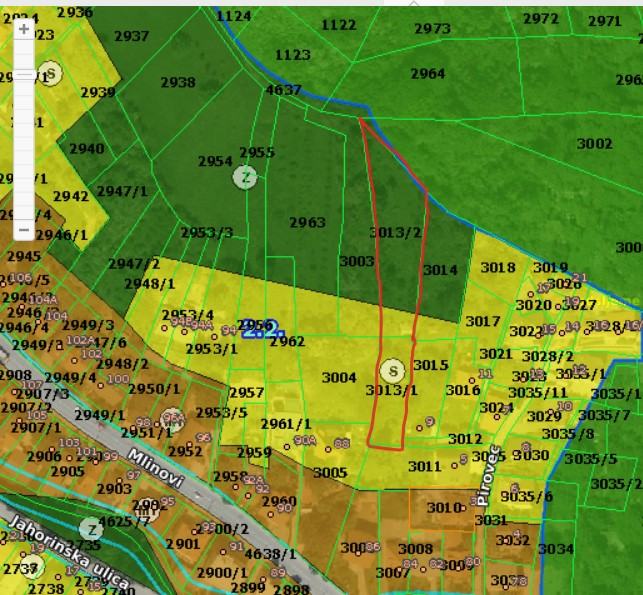Click the Mlinovi street label
The width and height of the screenshot is (643, 595).
[156, 467]
